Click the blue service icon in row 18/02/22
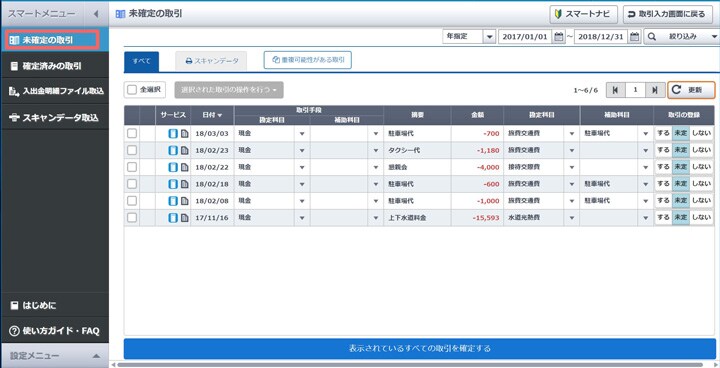 tap(173, 167)
